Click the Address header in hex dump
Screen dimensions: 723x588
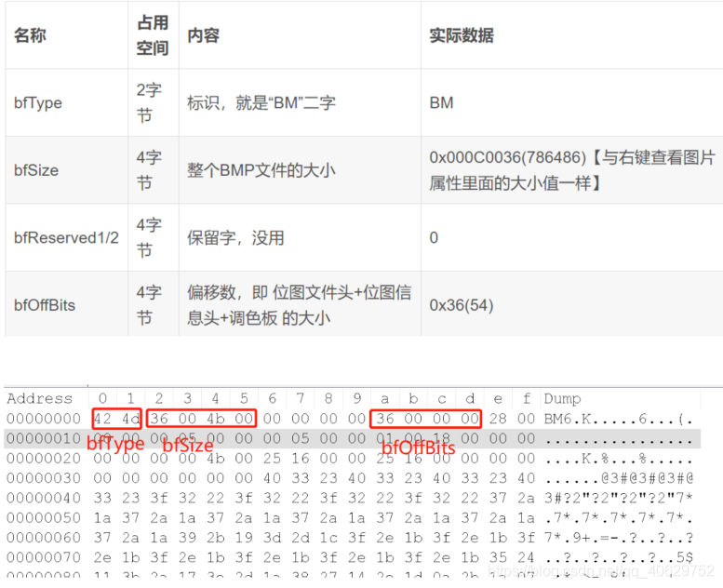(40, 398)
